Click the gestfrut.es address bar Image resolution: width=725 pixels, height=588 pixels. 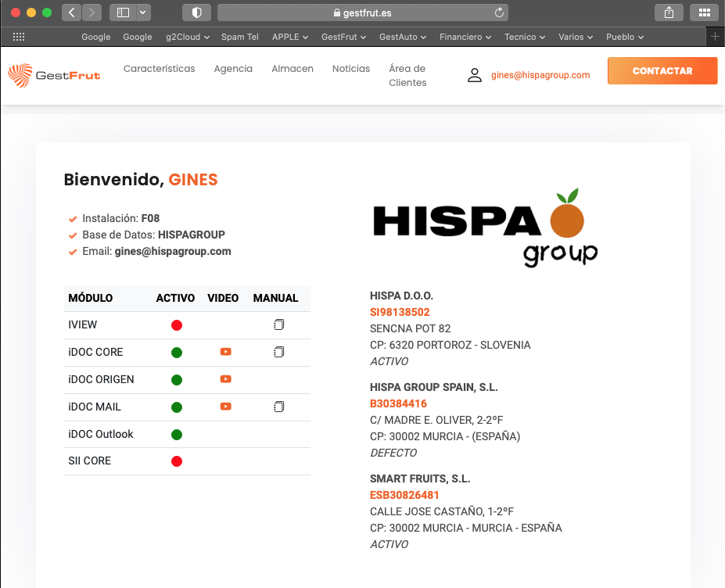coord(363,13)
